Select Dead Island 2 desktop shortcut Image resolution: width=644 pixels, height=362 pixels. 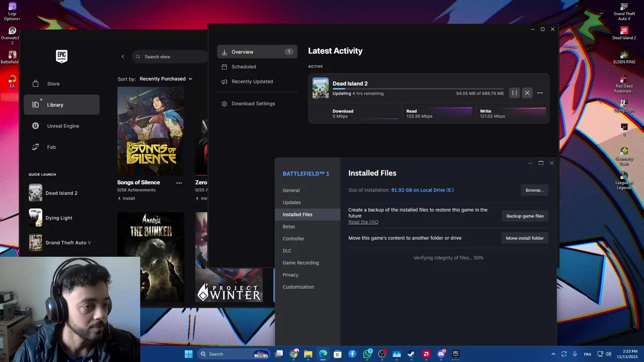(624, 34)
